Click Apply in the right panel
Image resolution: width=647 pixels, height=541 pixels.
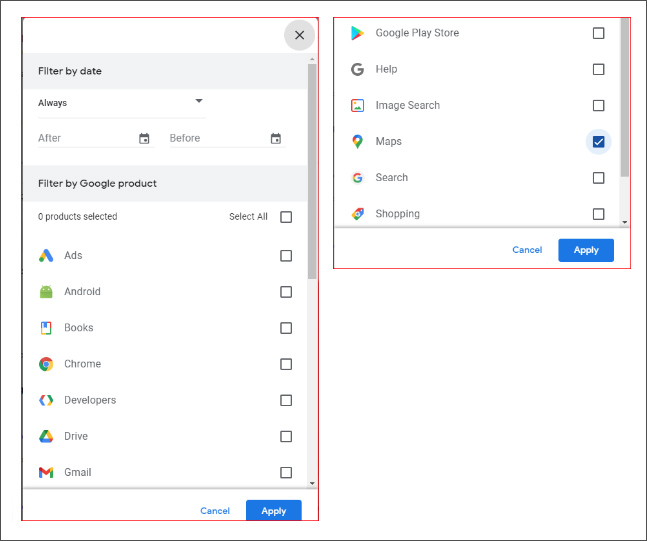(x=586, y=250)
